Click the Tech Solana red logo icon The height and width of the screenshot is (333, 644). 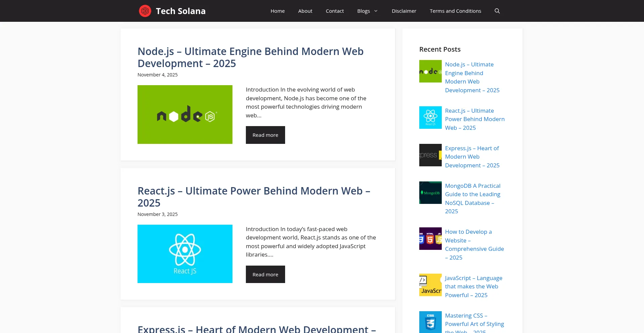tap(145, 11)
